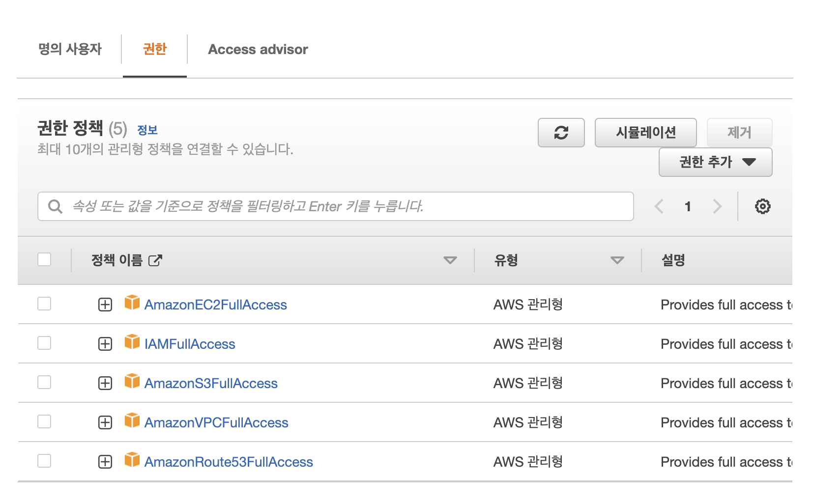813x504 pixels.
Task: Open the Access advisor tab
Action: pyautogui.click(x=258, y=49)
